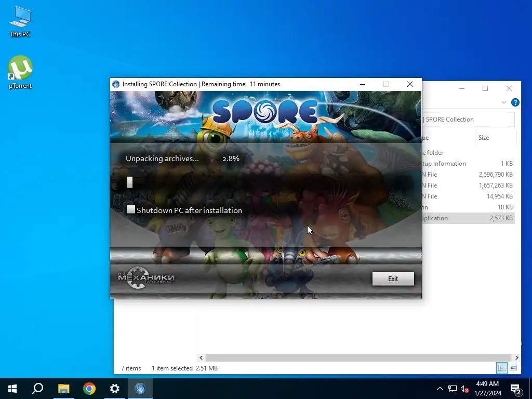
Task: Show hidden system tray icons
Action: pyautogui.click(x=440, y=389)
